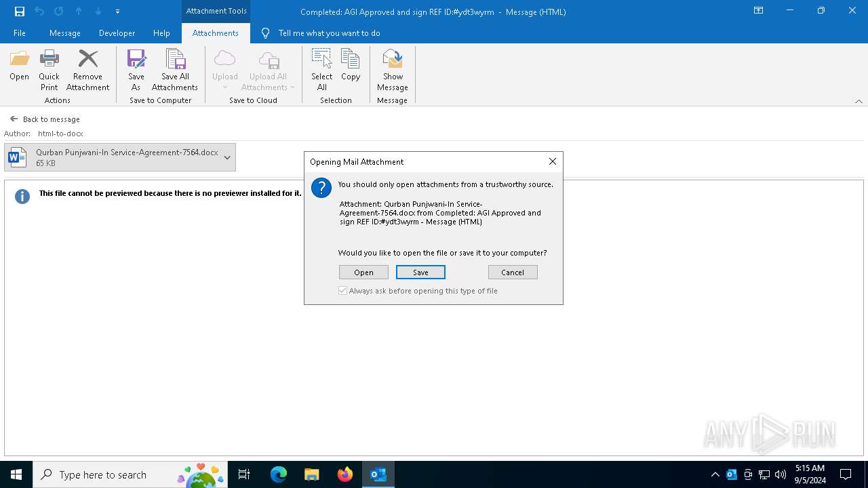Click the Save All Attachments icon
Screen dimensions: 868x488
[x=175, y=60]
